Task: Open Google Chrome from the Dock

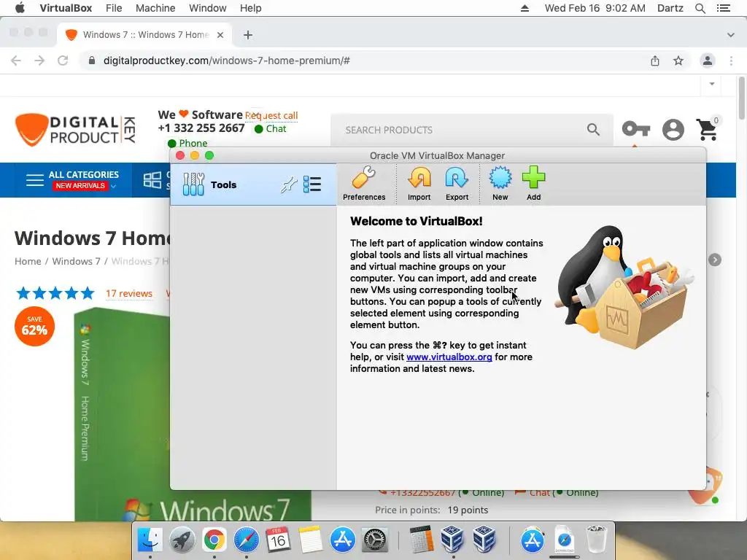Action: point(214,540)
